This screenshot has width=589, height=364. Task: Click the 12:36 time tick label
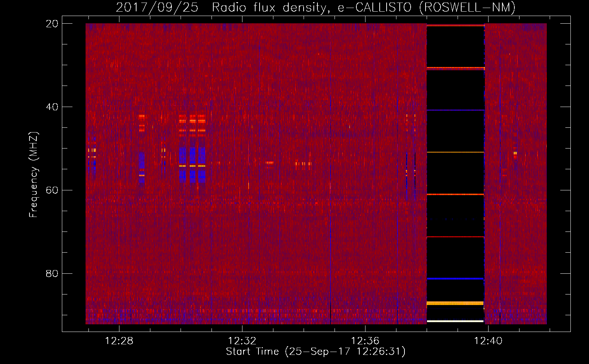[x=365, y=341]
